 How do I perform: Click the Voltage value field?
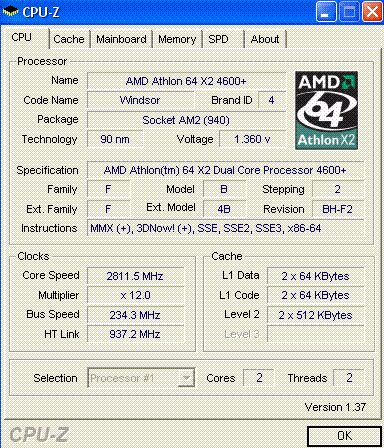[252, 139]
